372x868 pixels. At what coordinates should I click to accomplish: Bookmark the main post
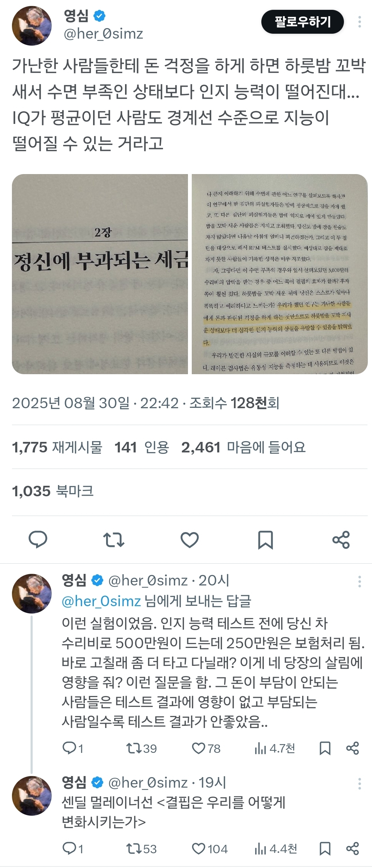pyautogui.click(x=266, y=539)
